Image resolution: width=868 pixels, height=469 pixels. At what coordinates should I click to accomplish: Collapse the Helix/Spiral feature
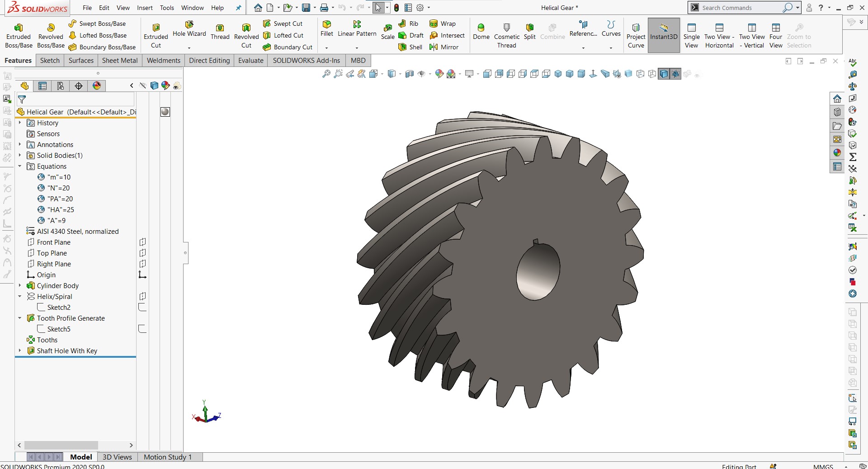(20, 296)
